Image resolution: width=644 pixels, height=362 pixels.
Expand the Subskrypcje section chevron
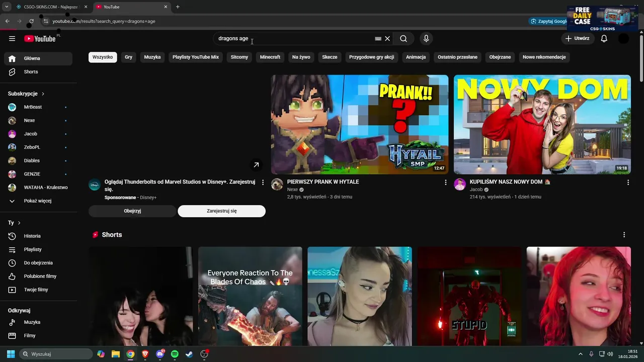(43, 94)
